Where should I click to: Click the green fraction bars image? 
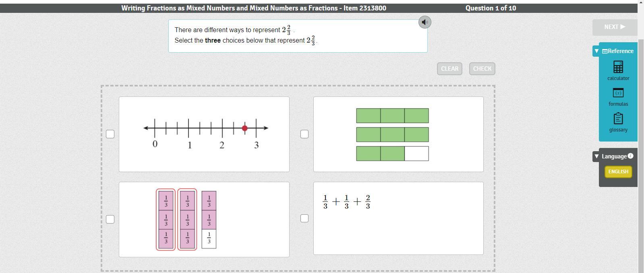[392, 134]
